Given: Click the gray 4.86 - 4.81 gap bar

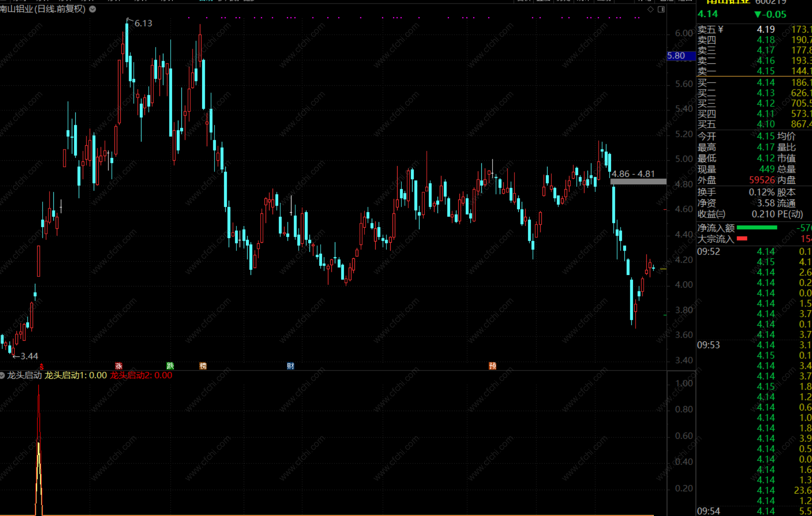Looking at the screenshot, I should [638, 181].
